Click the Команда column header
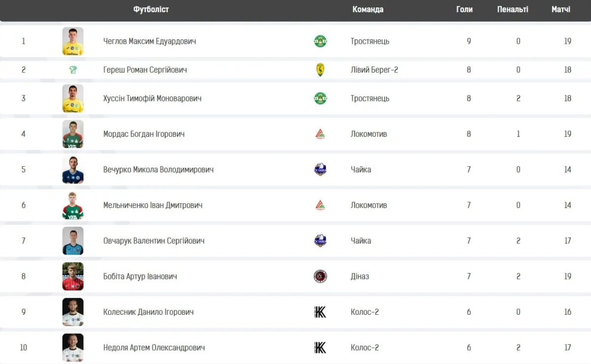 point(367,9)
